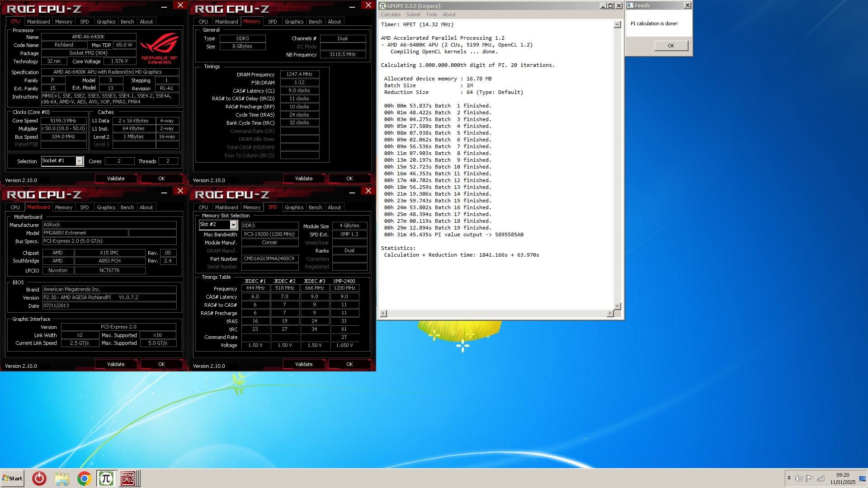Open the ROG CPU-Z taskbar icon
Image resolution: width=868 pixels, height=488 pixels.
click(128, 479)
